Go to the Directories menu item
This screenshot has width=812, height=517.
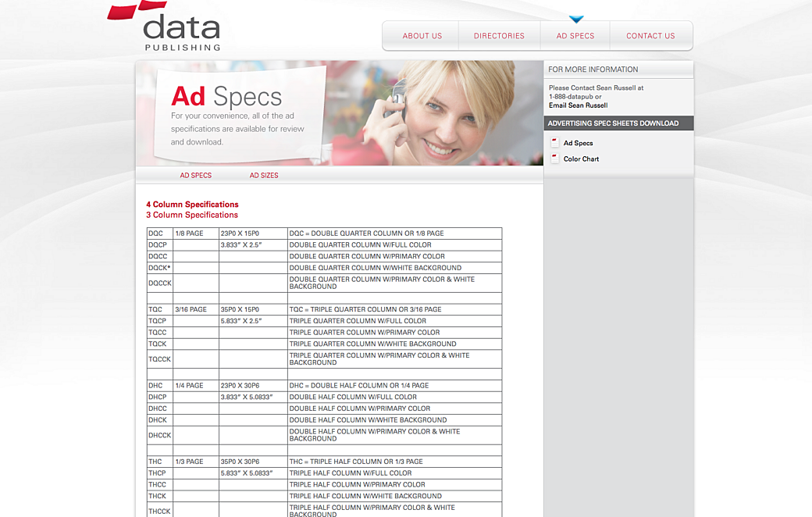(x=499, y=36)
